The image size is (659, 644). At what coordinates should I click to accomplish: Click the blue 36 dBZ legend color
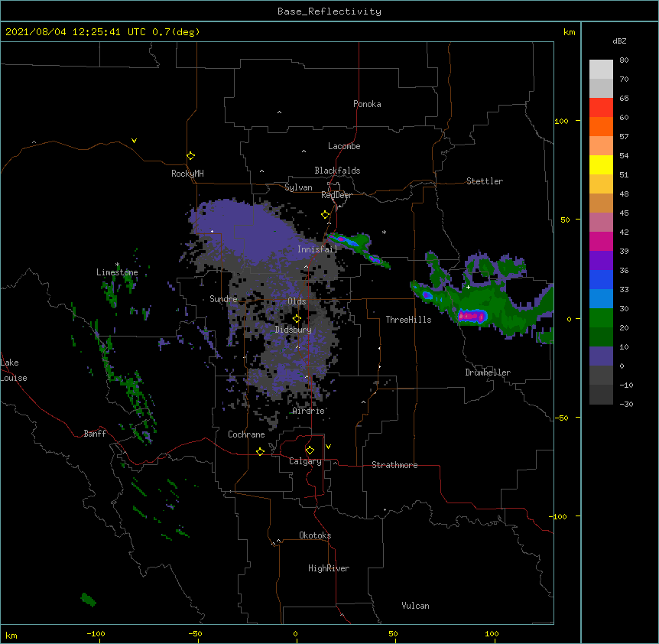tap(601, 279)
